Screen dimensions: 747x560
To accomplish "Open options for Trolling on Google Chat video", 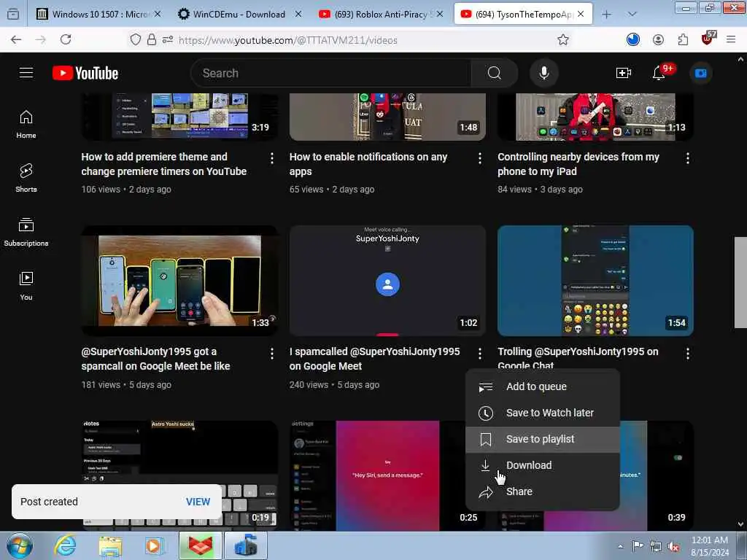I will point(687,354).
